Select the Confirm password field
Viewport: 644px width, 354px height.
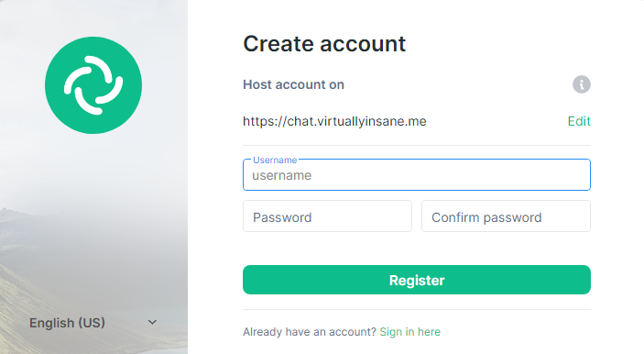pyautogui.click(x=506, y=216)
